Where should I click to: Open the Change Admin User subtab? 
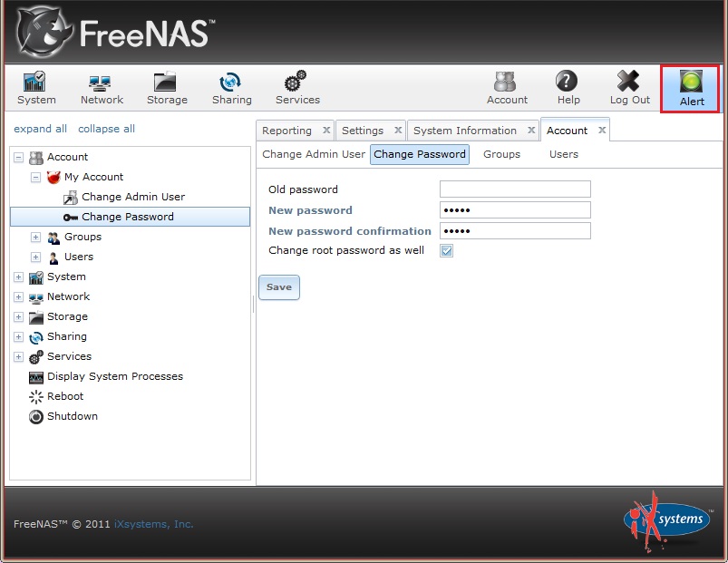(314, 154)
